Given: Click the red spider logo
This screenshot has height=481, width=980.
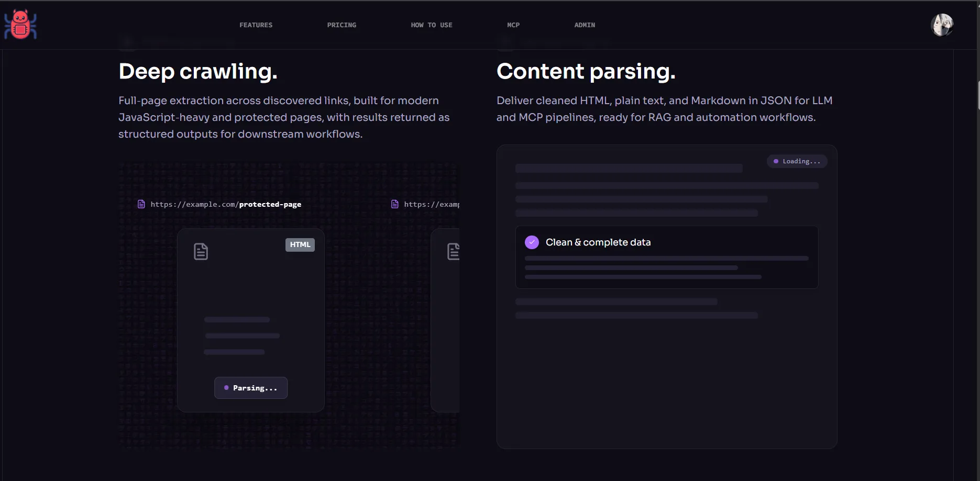Looking at the screenshot, I should 20,25.
